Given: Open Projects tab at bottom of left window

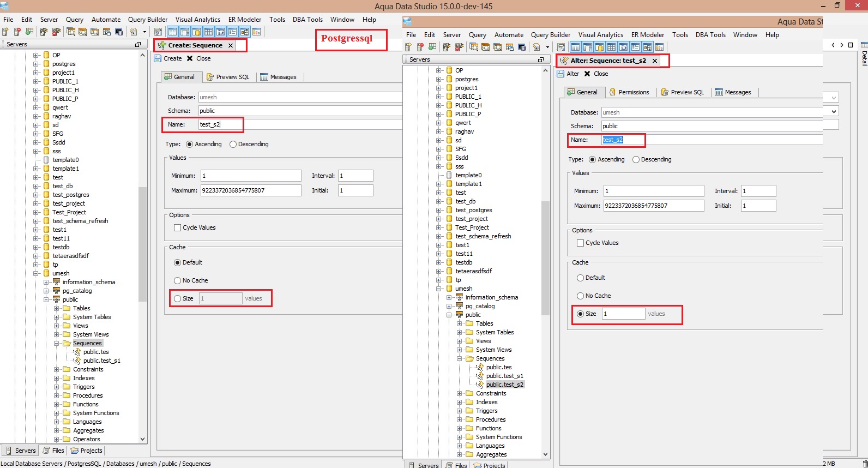Looking at the screenshot, I should [87, 451].
